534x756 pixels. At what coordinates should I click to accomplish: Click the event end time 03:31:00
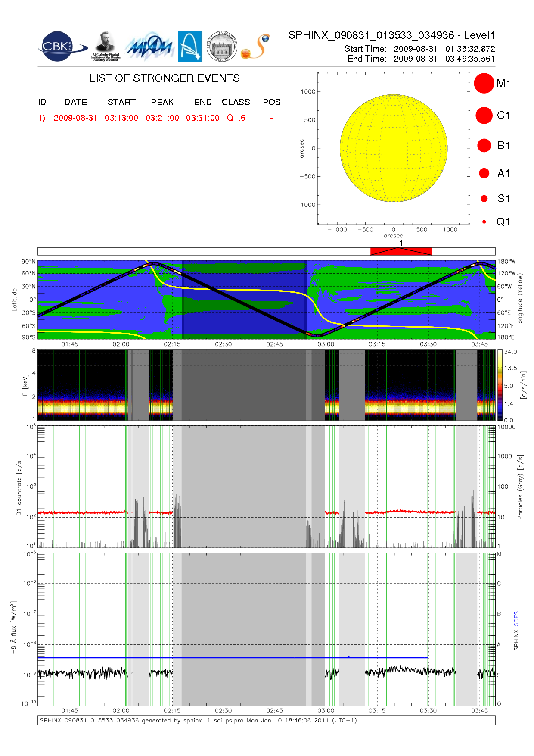(203, 118)
